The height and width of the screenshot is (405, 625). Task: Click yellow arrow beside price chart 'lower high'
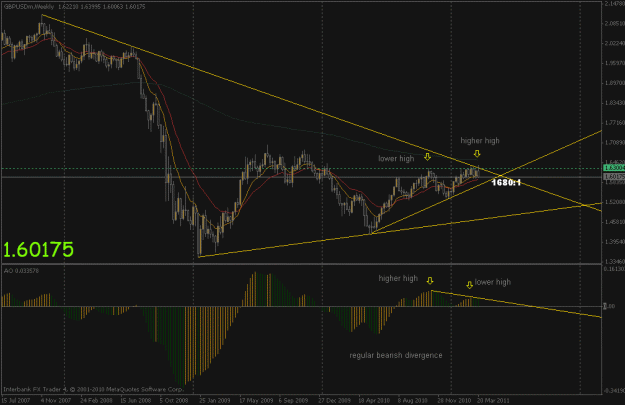click(427, 157)
